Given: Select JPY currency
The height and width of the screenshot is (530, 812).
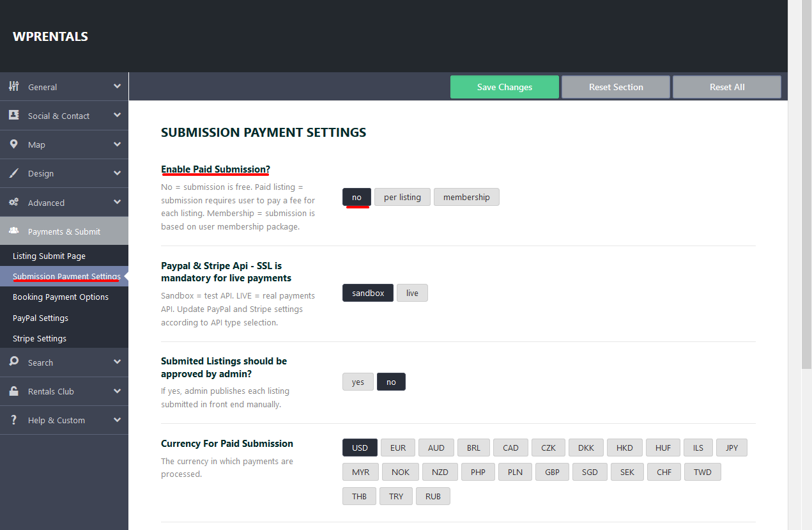Looking at the screenshot, I should tap(732, 448).
